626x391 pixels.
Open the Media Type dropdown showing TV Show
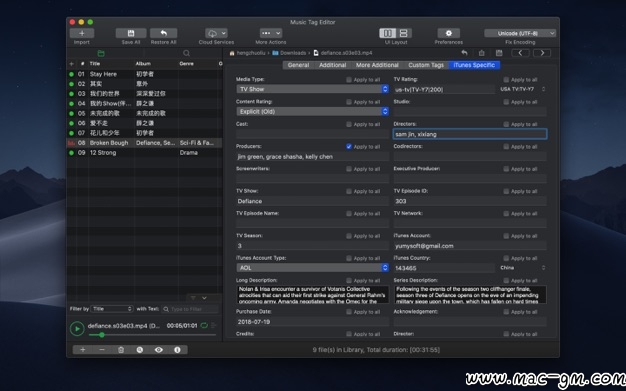click(312, 89)
